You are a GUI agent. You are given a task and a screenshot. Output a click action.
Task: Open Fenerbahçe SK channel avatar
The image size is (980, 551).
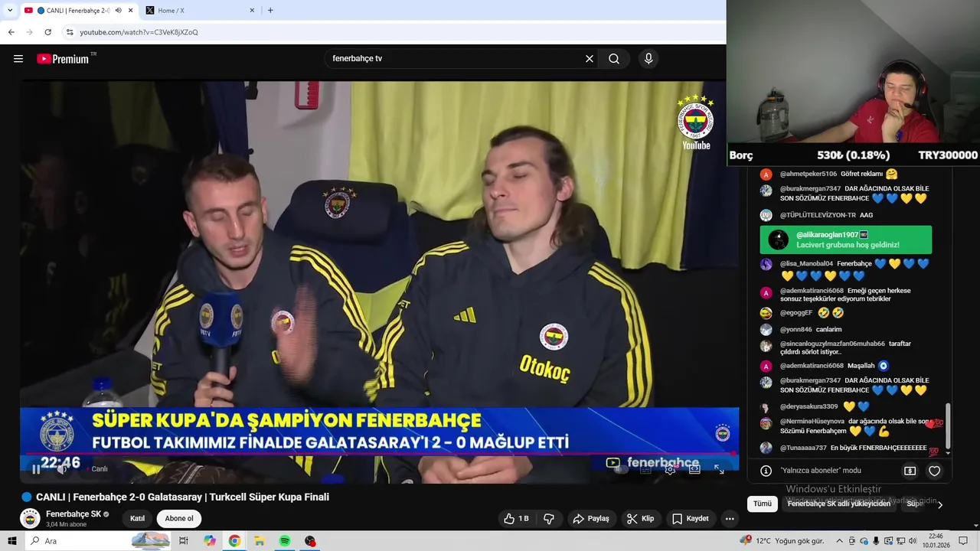click(30, 519)
